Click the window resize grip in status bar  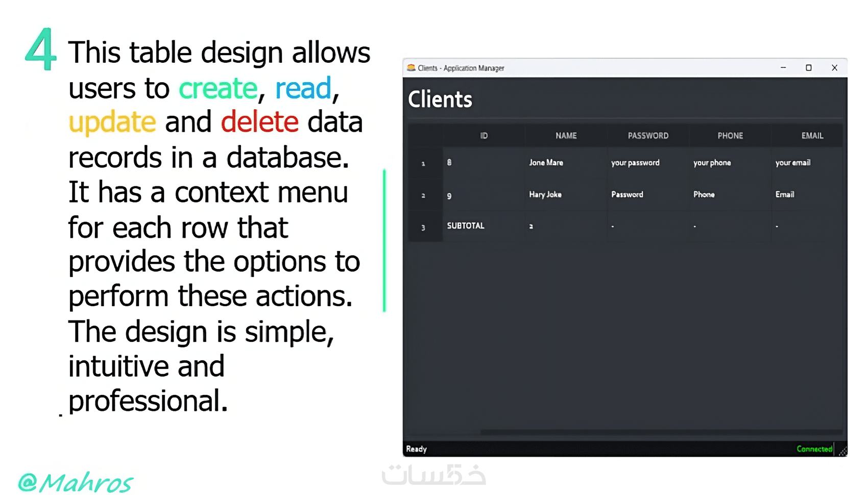pos(842,451)
